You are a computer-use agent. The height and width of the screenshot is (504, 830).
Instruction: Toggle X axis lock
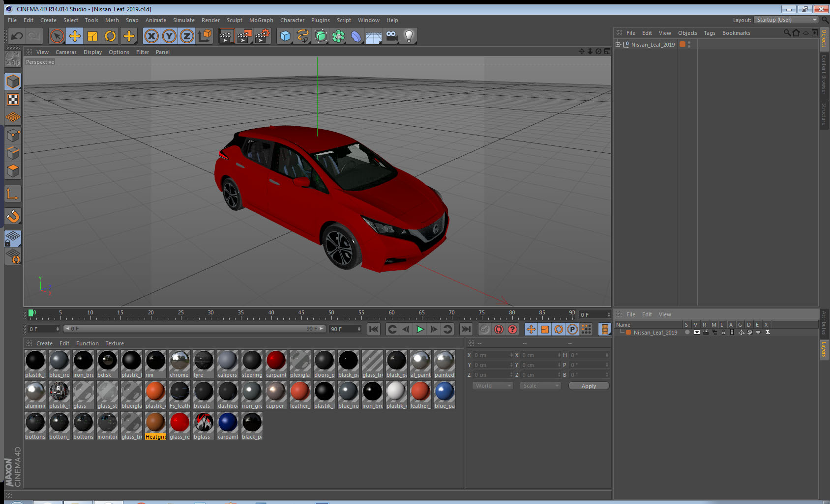(151, 36)
